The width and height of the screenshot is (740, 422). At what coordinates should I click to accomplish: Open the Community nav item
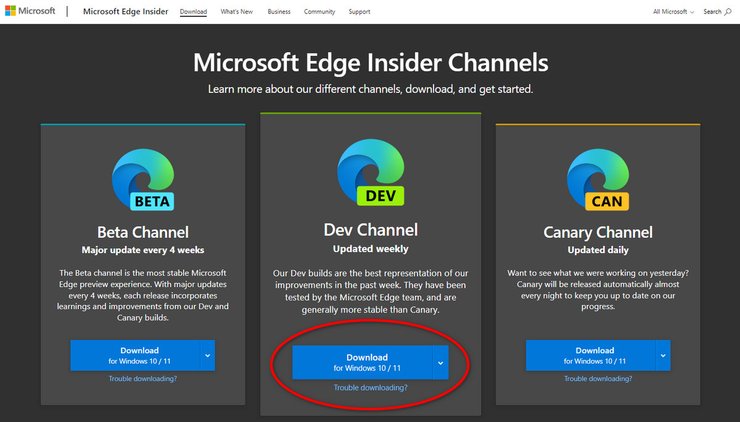(320, 12)
